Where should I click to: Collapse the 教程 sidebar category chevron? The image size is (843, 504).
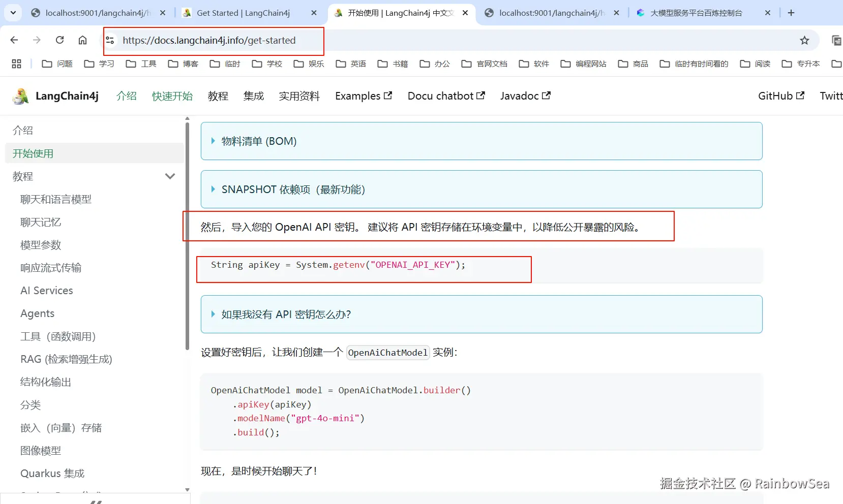tap(170, 176)
